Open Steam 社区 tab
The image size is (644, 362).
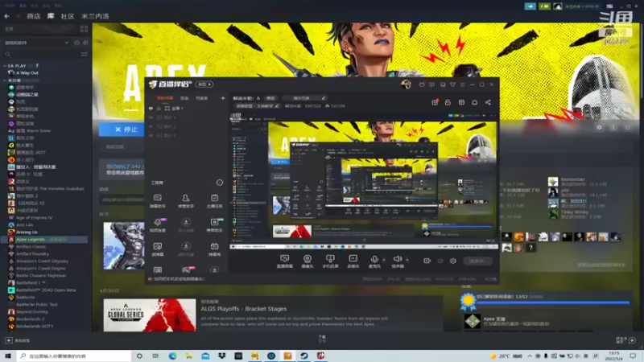[x=68, y=16]
